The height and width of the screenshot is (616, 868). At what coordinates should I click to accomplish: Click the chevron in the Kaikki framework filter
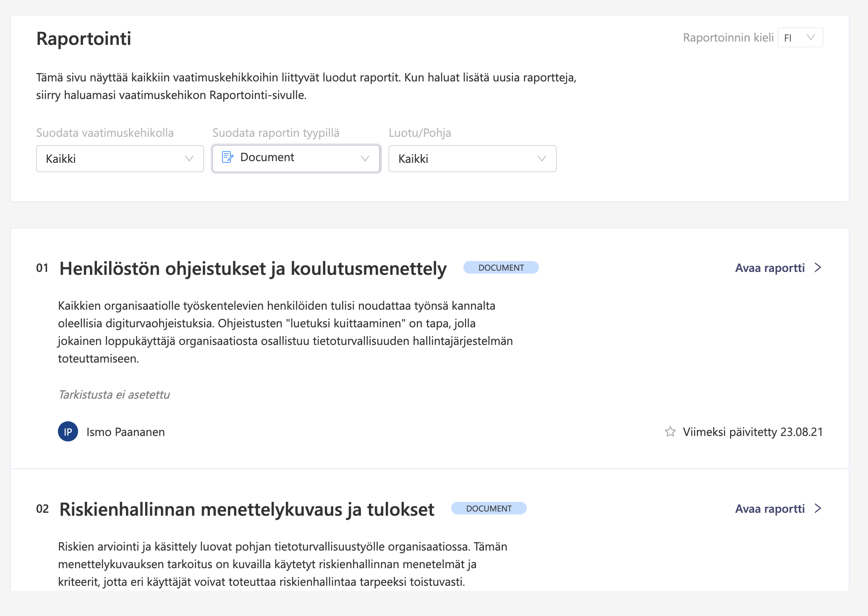pyautogui.click(x=189, y=159)
